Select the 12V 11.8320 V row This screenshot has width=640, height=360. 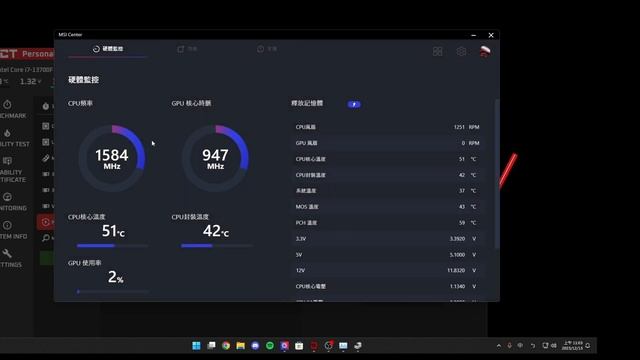[x=387, y=270]
